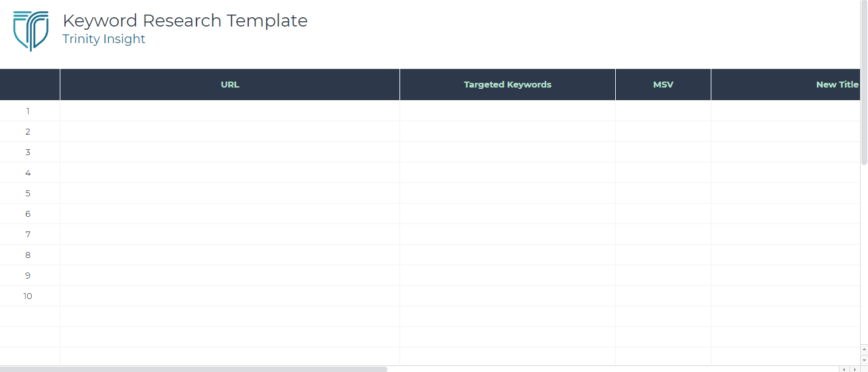The width and height of the screenshot is (868, 372).
Task: Click the horizontal scrollbar thumb
Action: [x=192, y=369]
